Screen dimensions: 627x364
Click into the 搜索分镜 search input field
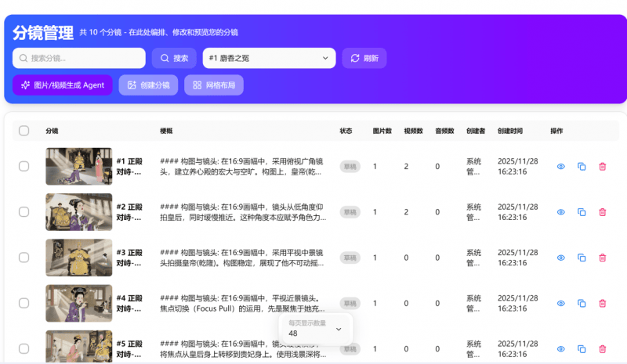[x=82, y=58]
